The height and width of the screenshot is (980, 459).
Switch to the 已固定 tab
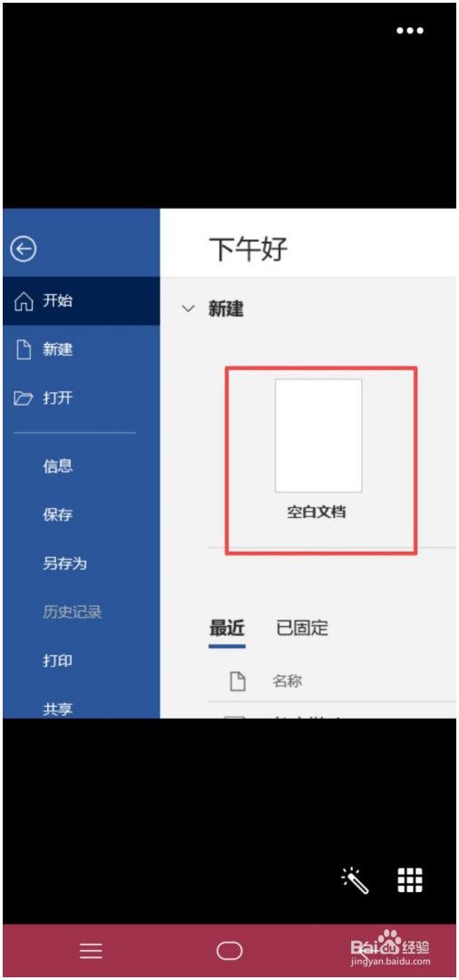click(x=302, y=628)
